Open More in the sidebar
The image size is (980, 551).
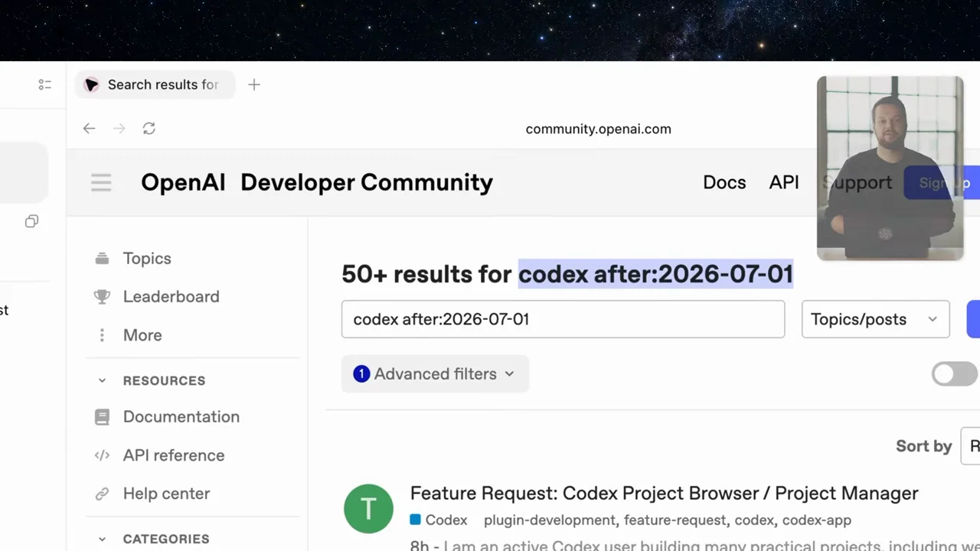tap(142, 335)
